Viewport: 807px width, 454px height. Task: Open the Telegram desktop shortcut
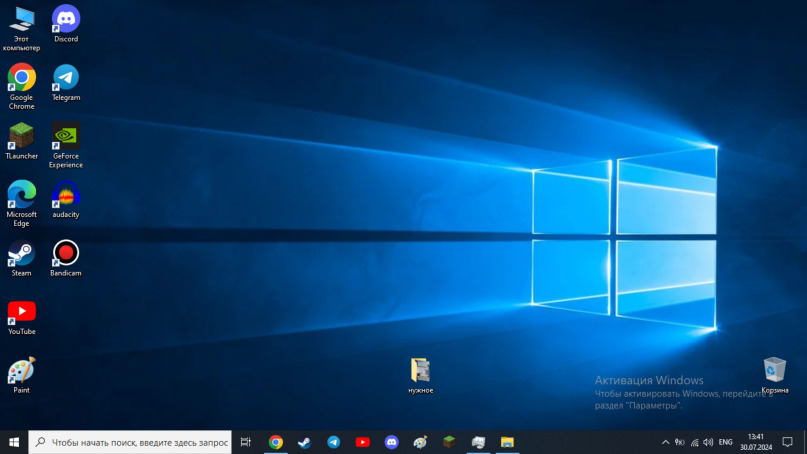point(66,78)
